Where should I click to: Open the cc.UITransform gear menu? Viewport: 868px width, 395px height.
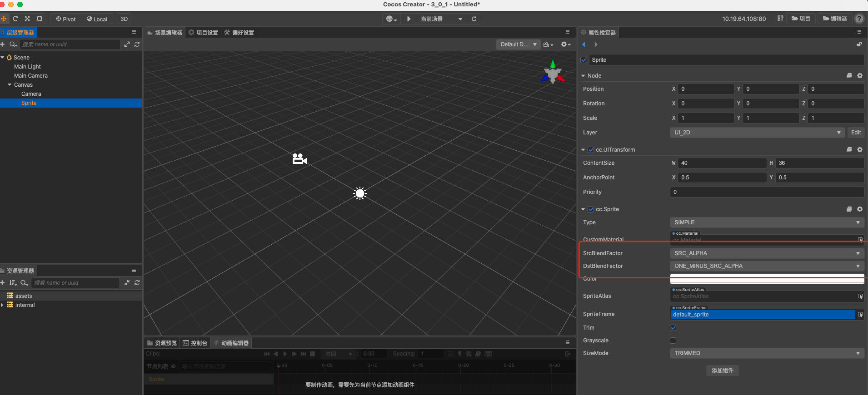coord(860,150)
